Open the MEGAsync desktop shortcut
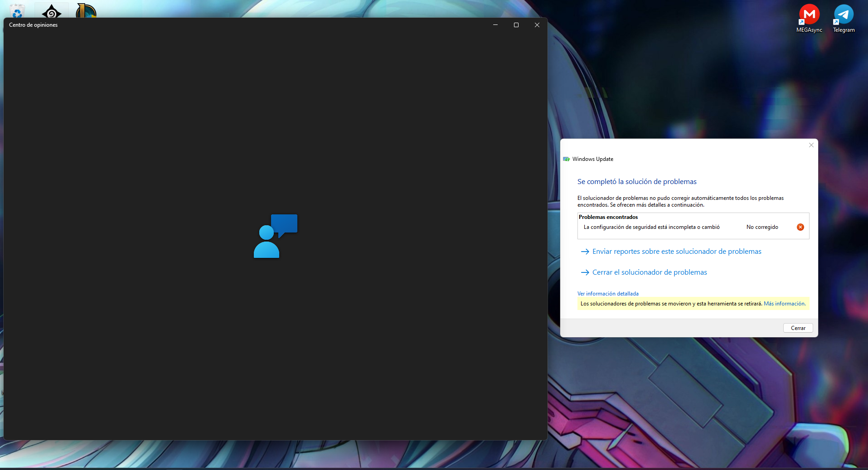The image size is (868, 470). pos(809,18)
